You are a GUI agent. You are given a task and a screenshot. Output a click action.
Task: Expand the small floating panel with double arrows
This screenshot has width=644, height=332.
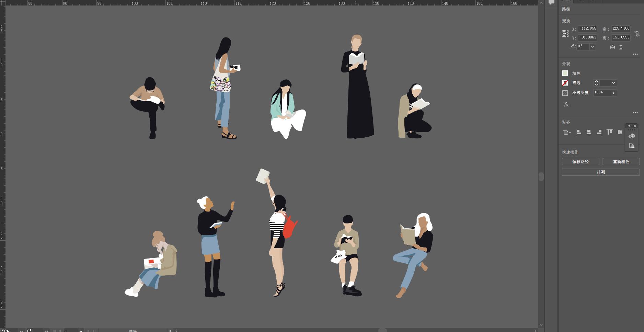point(629,126)
